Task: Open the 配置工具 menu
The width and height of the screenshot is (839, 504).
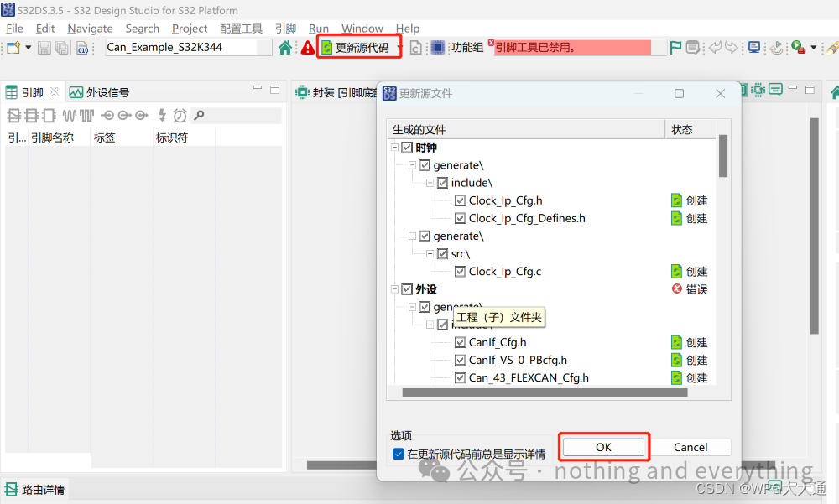Action: pyautogui.click(x=241, y=29)
